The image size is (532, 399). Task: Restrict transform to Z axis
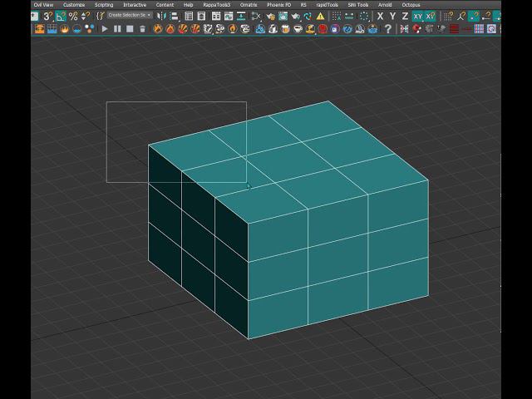(405, 16)
